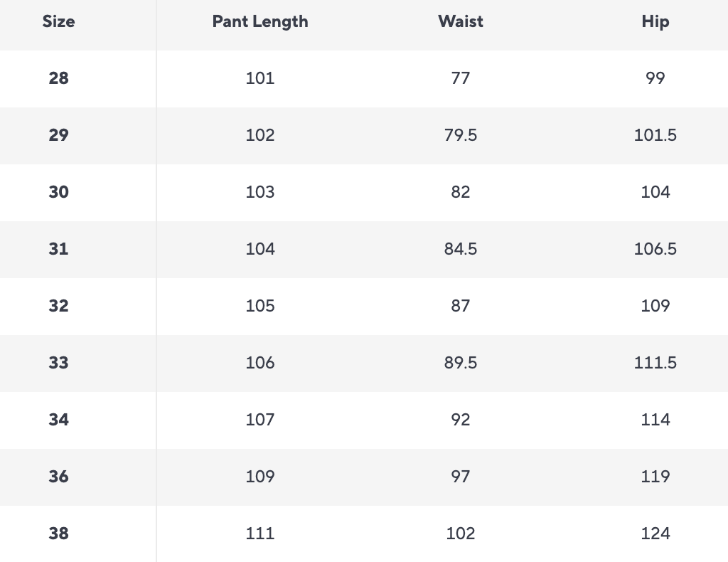Select the size 29 row label
Image resolution: width=728 pixels, height=562 pixels.
pos(58,135)
